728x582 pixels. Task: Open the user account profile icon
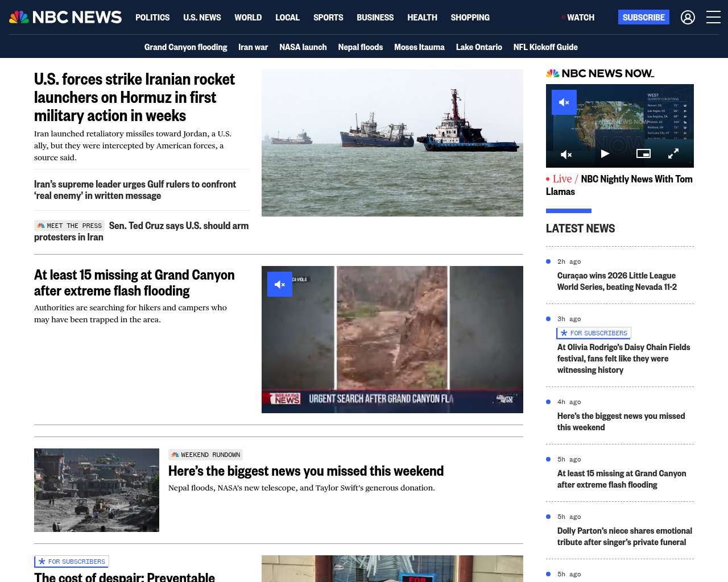(688, 18)
